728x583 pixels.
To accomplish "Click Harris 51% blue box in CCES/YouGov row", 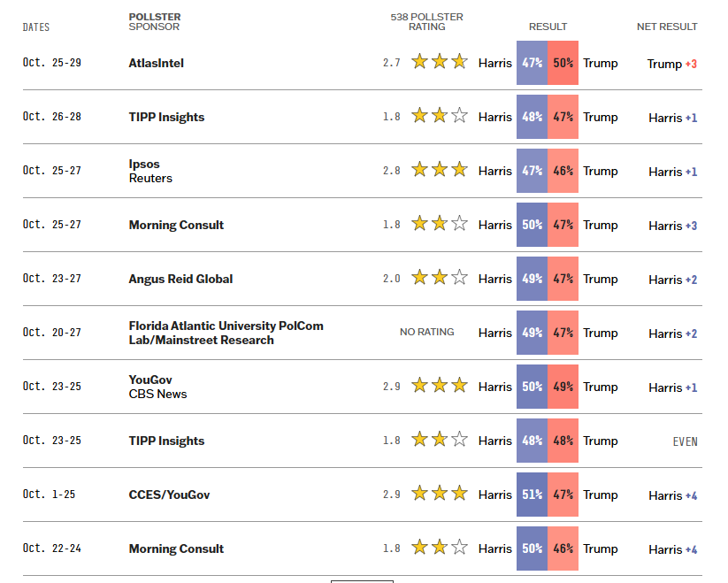I will click(532, 495).
